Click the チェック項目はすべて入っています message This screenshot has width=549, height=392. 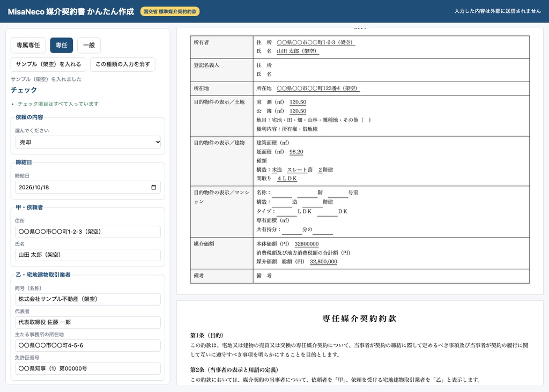click(x=58, y=104)
